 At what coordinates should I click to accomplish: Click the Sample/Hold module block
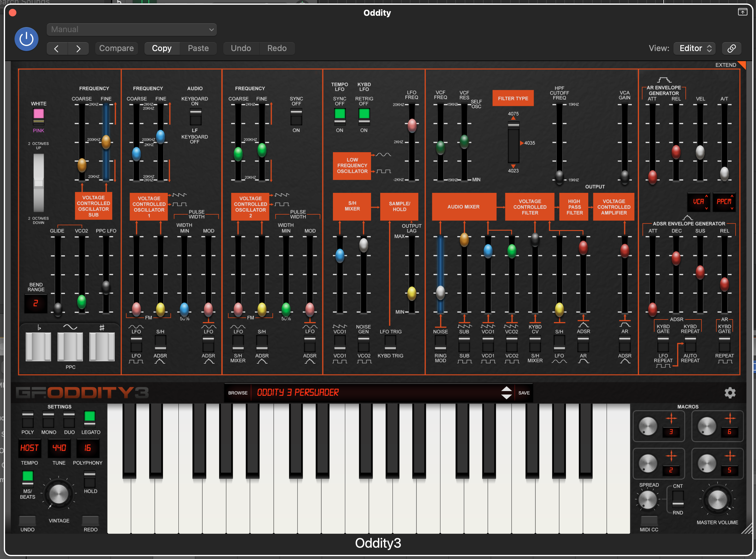399,206
